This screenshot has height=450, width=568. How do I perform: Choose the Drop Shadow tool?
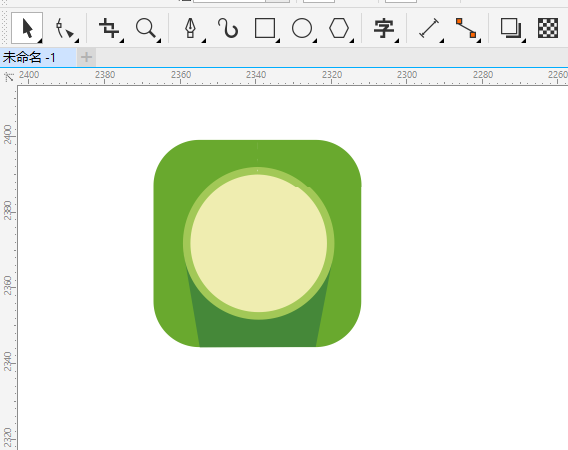click(511, 28)
